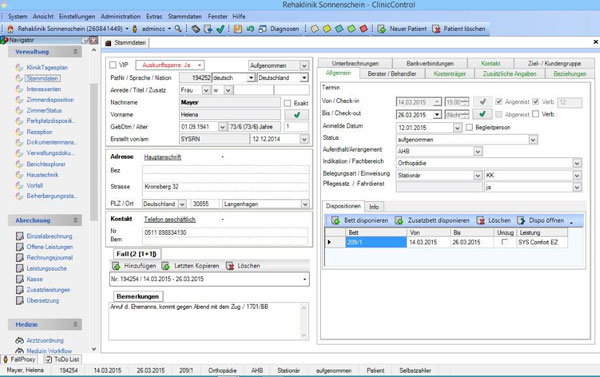Screen dimensions: 600x377
Task: Open the Ort dropdown showing Langenhagen
Action: [x=305, y=204]
